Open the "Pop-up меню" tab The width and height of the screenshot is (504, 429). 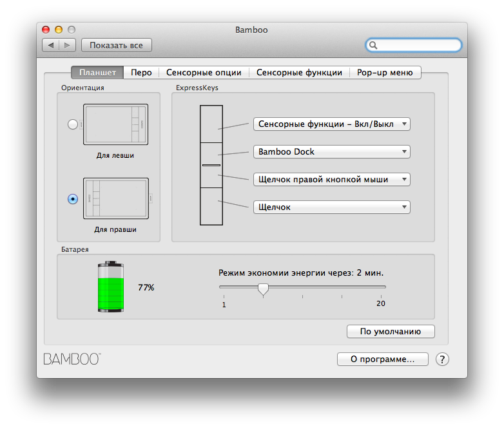click(x=385, y=73)
